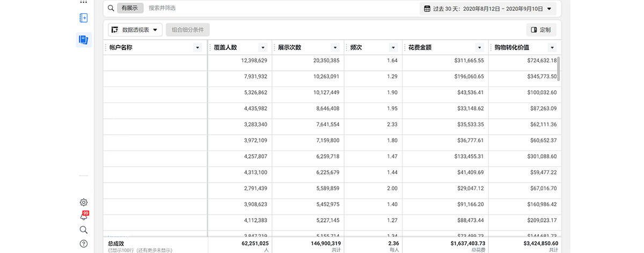The width and height of the screenshot is (644, 253).
Task: Click the 组合细分条件 button
Action: [188, 30]
